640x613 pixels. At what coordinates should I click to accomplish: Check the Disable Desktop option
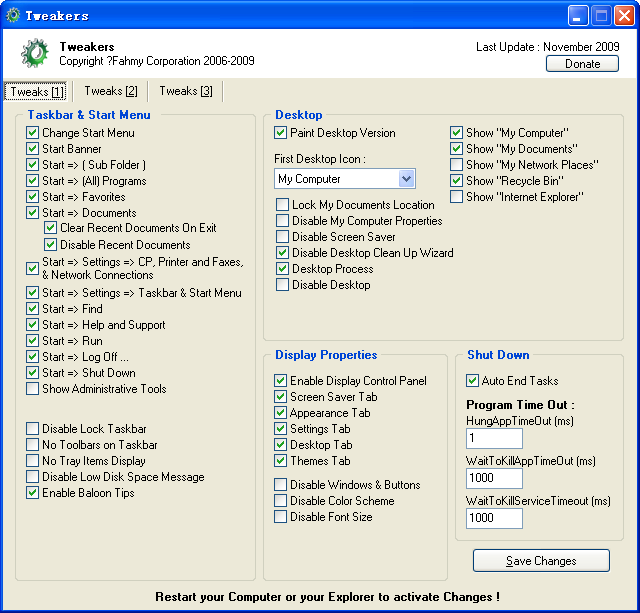[x=282, y=284]
